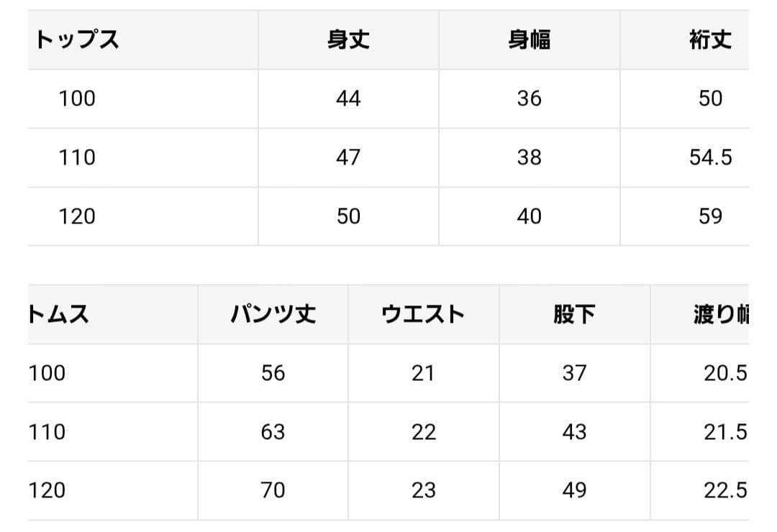Click the tops size 120 row label
Image resolution: width=777 pixels, height=532 pixels.
pyautogui.click(x=77, y=216)
